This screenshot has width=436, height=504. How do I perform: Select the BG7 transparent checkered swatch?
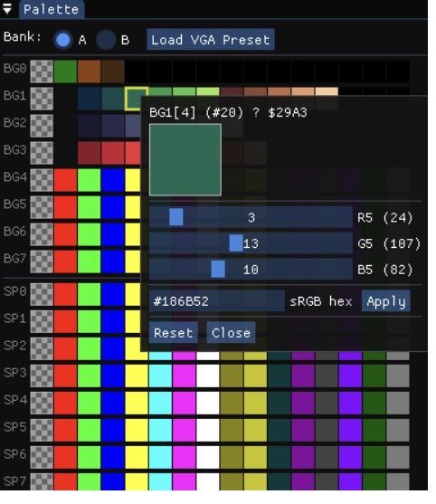[x=42, y=262]
